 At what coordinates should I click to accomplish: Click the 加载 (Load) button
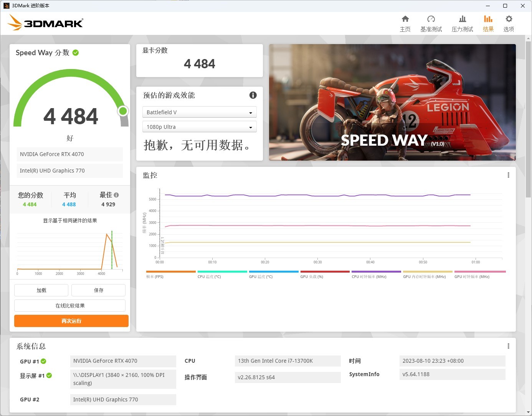click(x=41, y=290)
